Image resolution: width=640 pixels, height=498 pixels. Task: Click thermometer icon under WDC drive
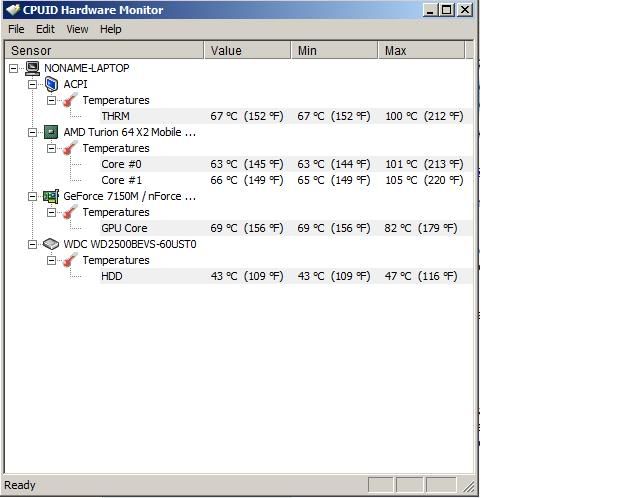click(70, 260)
